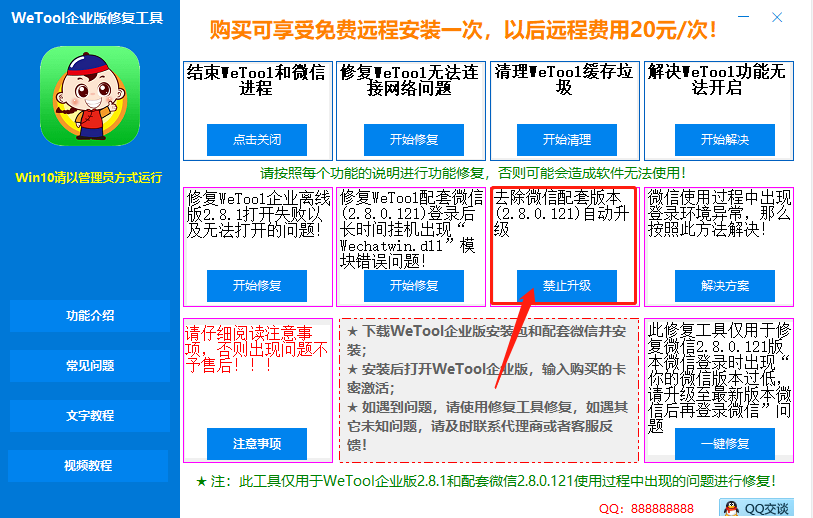Click the 安装后打开WeTool企业版 instruction line

coord(486,379)
